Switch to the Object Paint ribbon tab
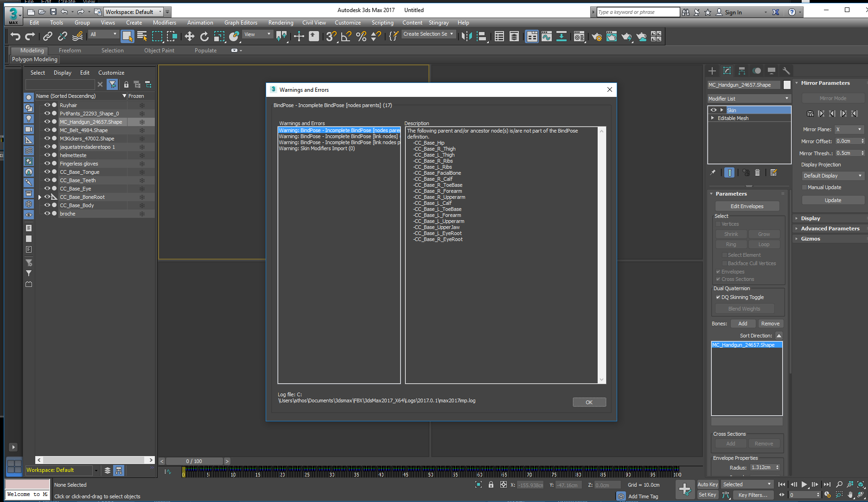 point(159,51)
